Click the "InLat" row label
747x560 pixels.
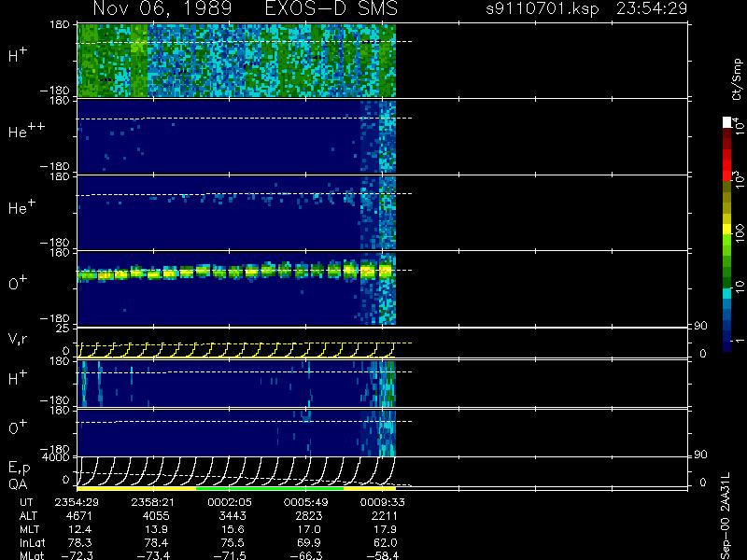pyautogui.click(x=31, y=542)
